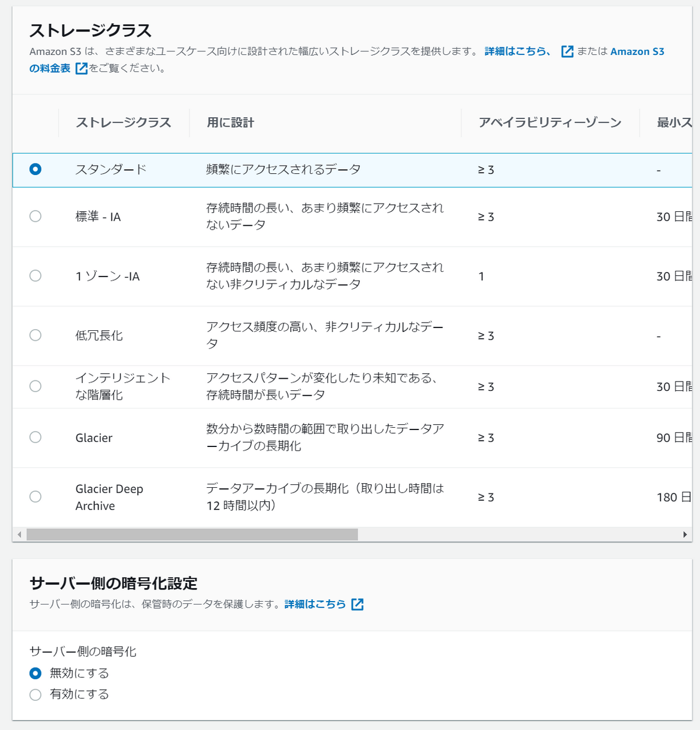The width and height of the screenshot is (700, 730).
Task: Click the 1 availability zone value
Action: 481,276
